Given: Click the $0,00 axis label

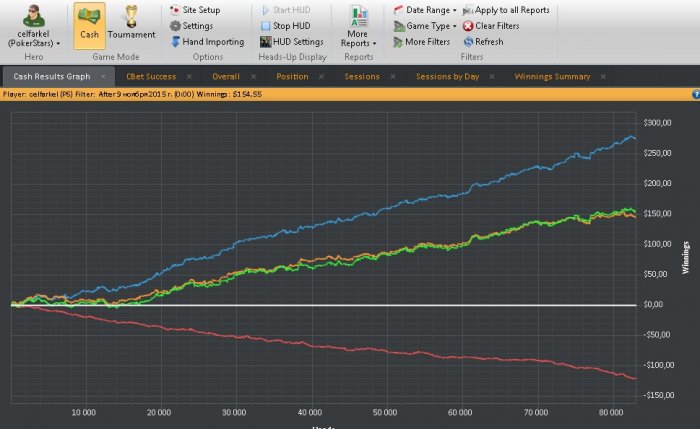Looking at the screenshot, I should click(x=653, y=304).
